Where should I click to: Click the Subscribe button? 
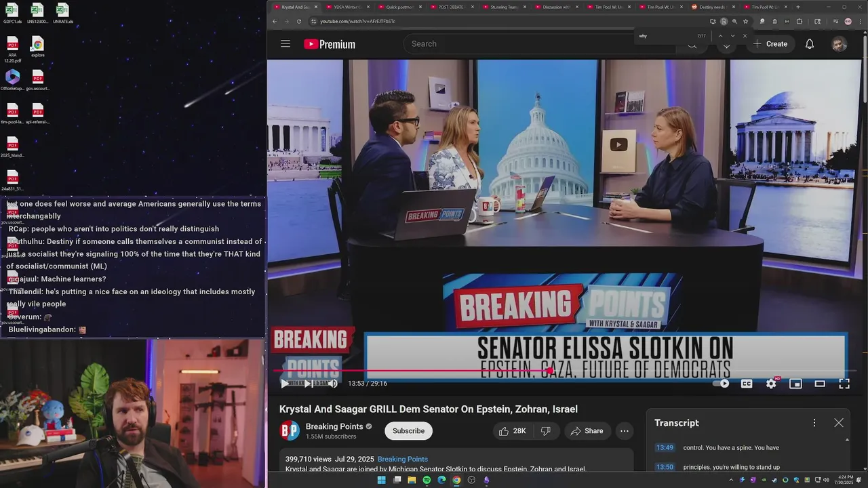408,431
